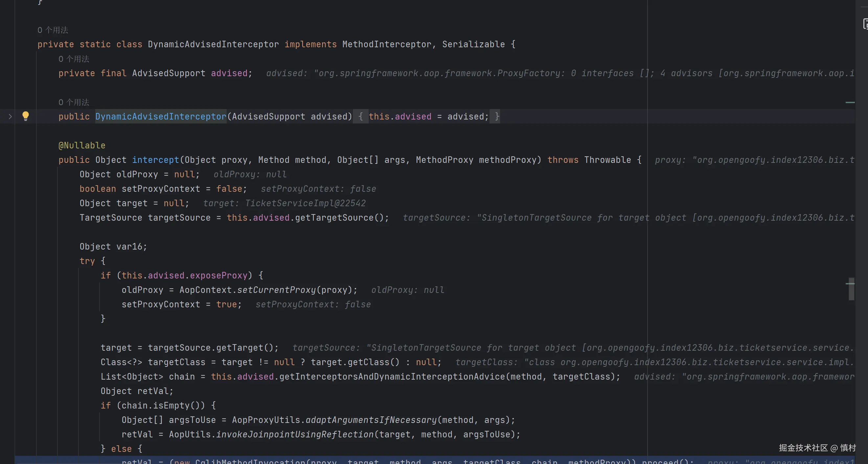Click upper marker stripe on right scrollbar
The height and width of the screenshot is (464, 868).
point(850,102)
